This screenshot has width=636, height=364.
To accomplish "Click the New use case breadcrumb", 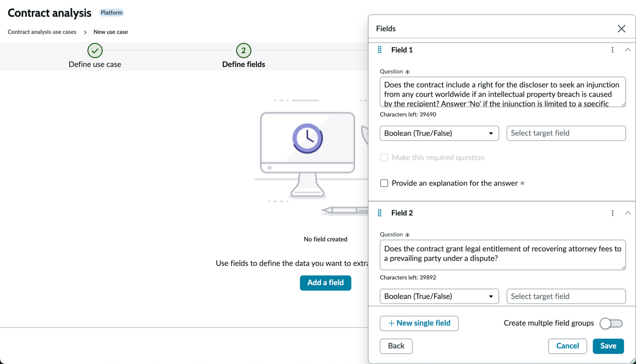I will [111, 32].
